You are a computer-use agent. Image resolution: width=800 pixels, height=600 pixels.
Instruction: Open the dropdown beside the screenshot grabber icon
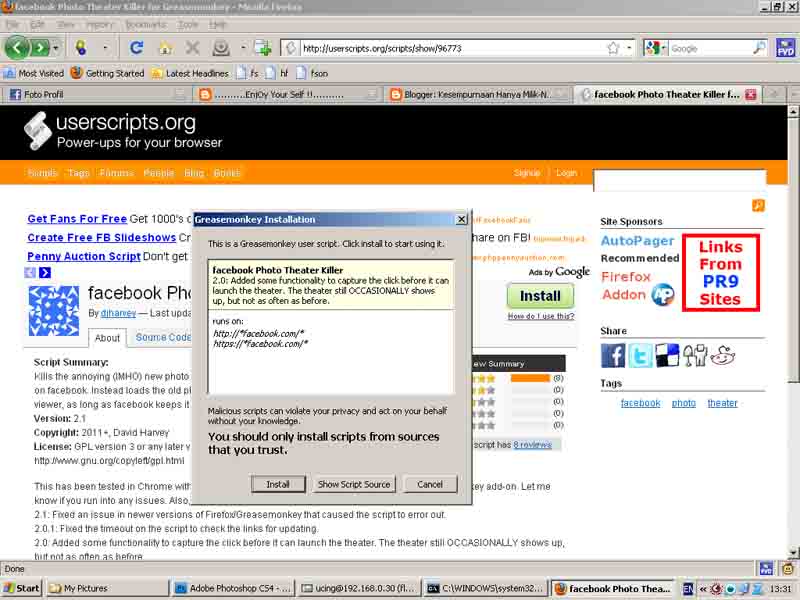243,48
